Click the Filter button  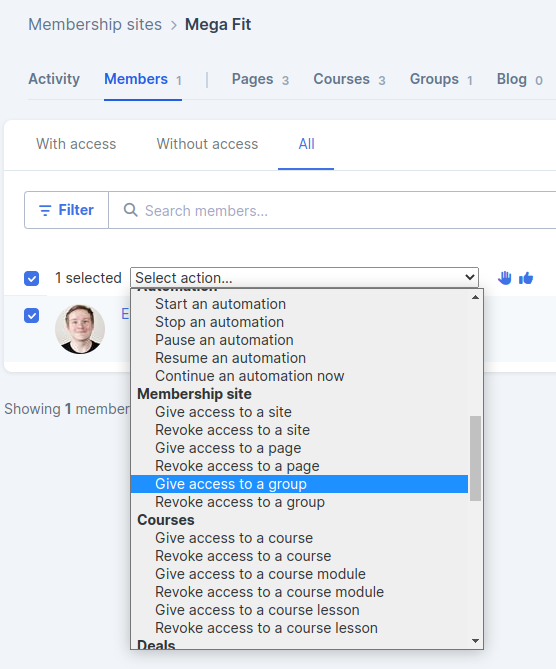pos(67,210)
